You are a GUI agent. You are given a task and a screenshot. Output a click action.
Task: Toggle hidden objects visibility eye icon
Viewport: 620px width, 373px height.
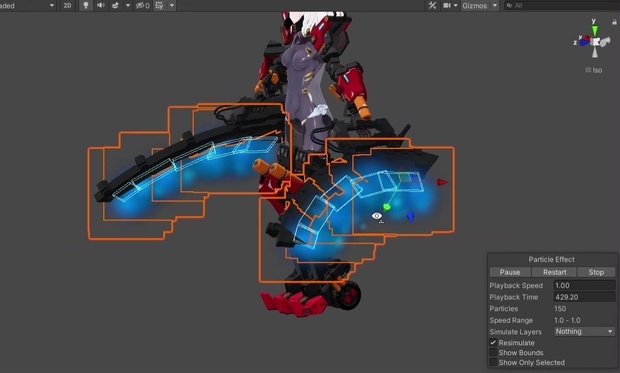point(142,6)
